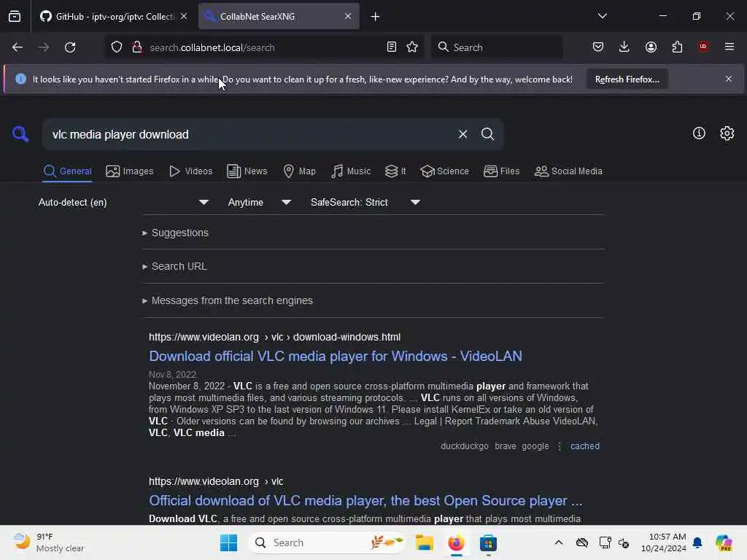Open the Anytime time-range dropdown
Viewport: 747px width, 560px height.
[x=259, y=203]
